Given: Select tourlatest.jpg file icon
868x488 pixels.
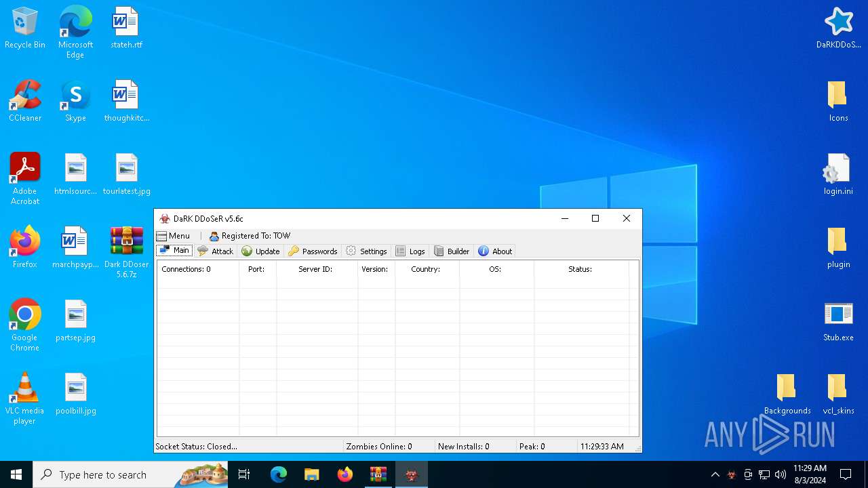Looking at the screenshot, I should [126, 175].
